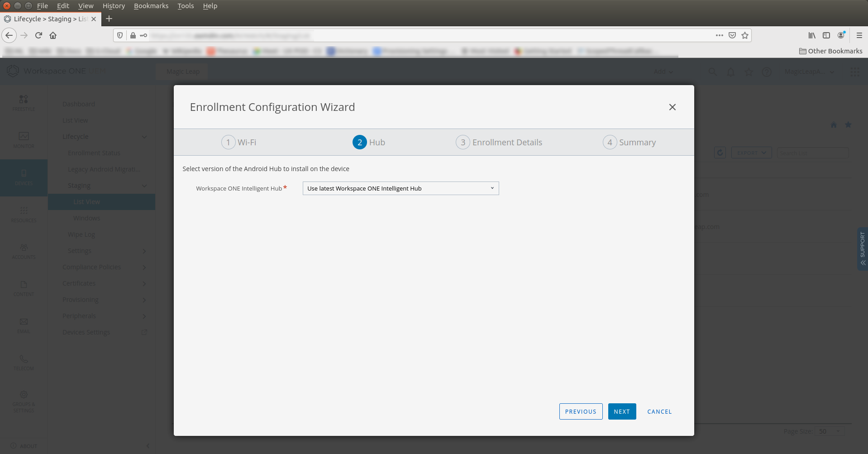This screenshot has height=454, width=868.
Task: Select the Hub wizard step
Action: point(369,142)
